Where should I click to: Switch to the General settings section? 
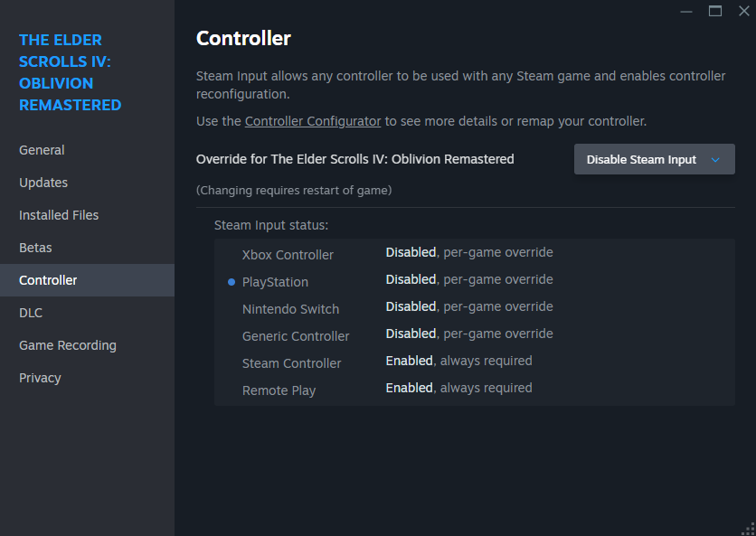pos(42,149)
